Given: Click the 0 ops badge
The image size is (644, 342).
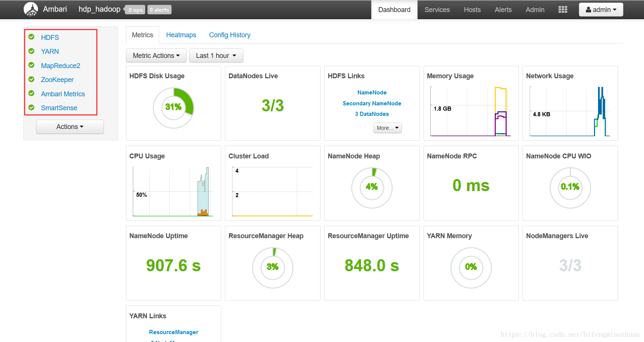Looking at the screenshot, I should [x=135, y=10].
